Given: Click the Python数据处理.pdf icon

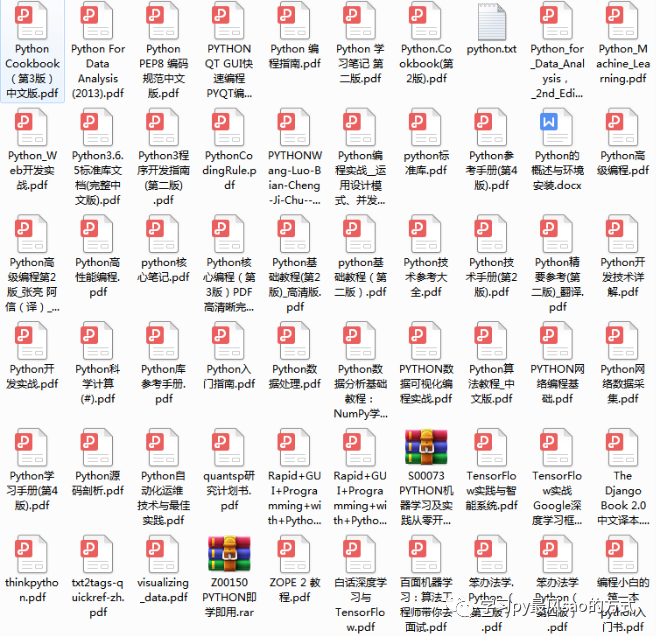Looking at the screenshot, I should click(295, 340).
